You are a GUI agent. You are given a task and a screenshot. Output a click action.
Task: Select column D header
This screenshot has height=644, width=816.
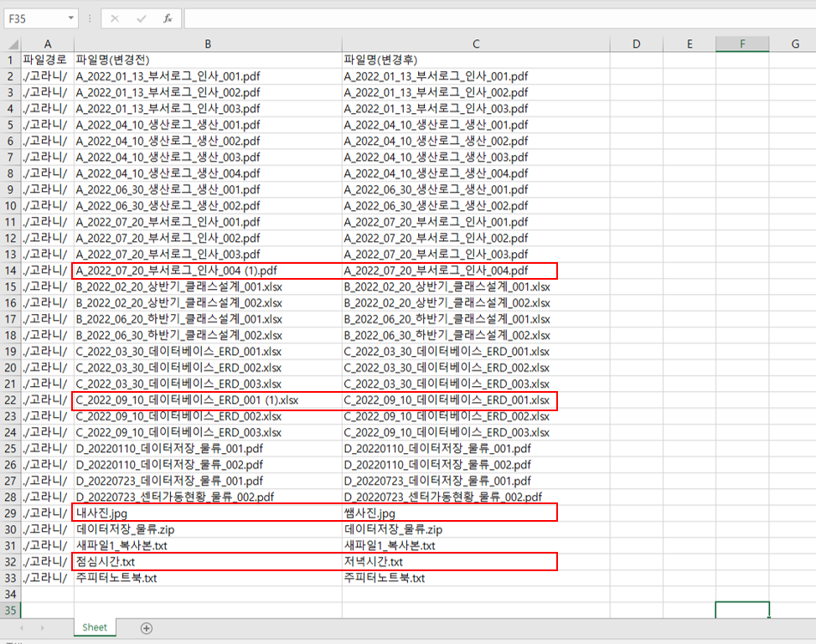coord(637,44)
